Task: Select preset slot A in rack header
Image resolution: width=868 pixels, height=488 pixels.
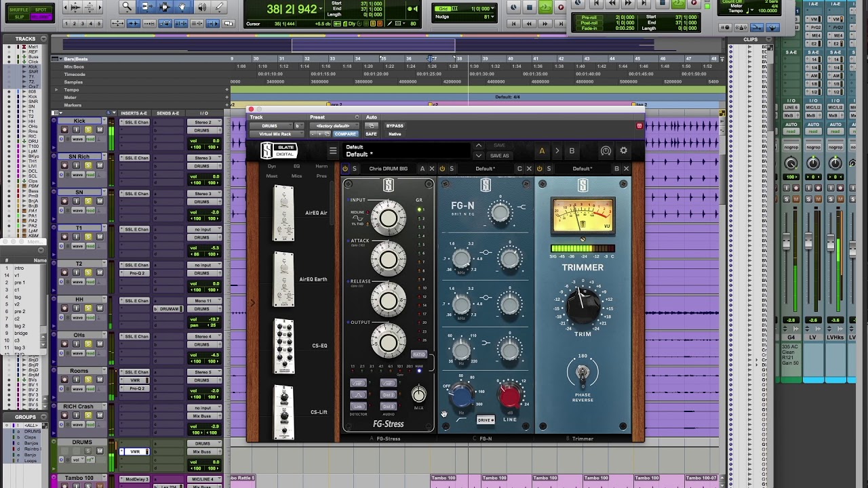Action: 542,151
